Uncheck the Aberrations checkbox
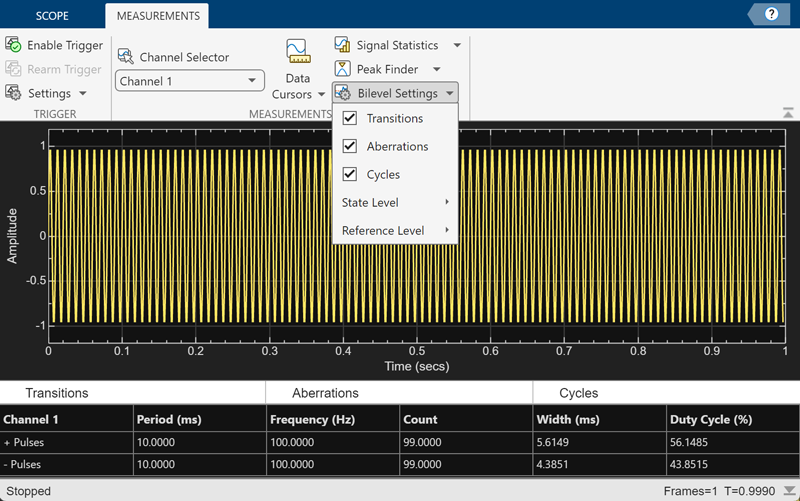This screenshot has height=501, width=800. pos(350,146)
